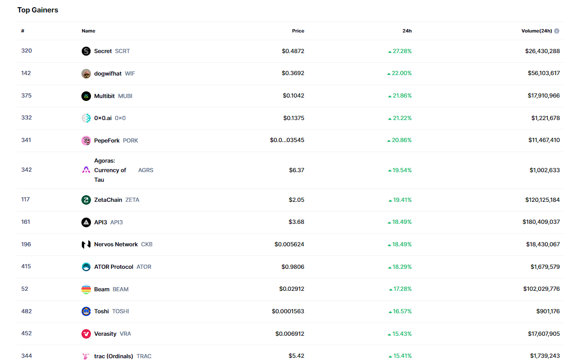Click the SCRT ticker symbol
The height and width of the screenshot is (364, 588).
[123, 51]
